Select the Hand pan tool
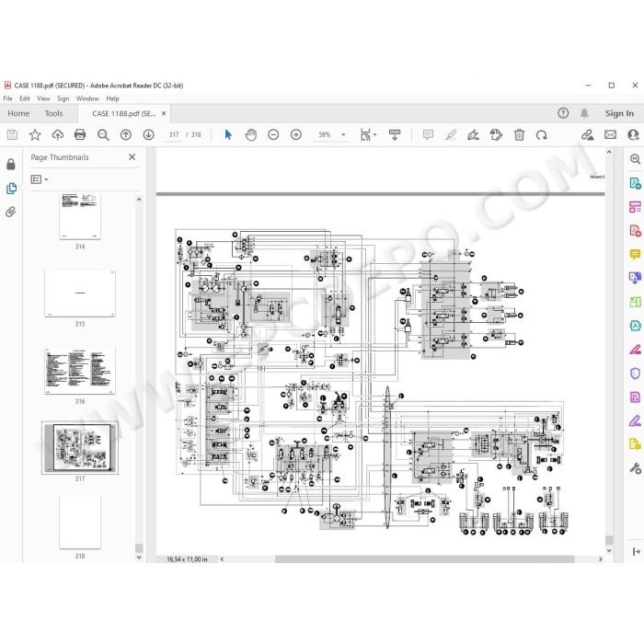 coord(250,134)
